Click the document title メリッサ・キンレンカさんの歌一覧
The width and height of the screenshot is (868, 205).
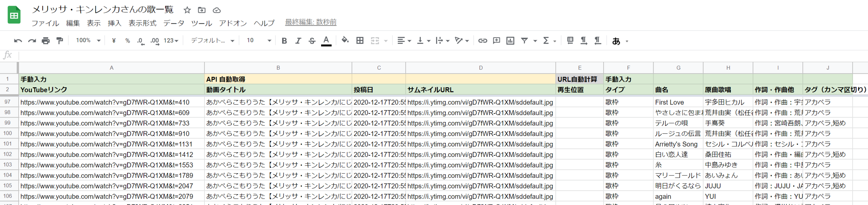103,9
